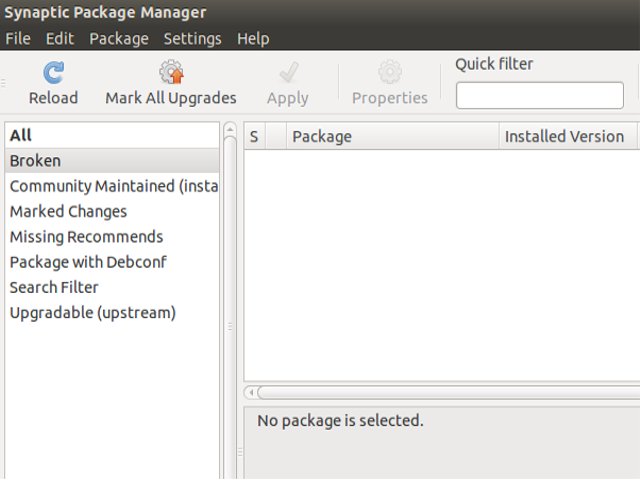
Task: Click the package list horizontal scrollbar
Action: 440,393
